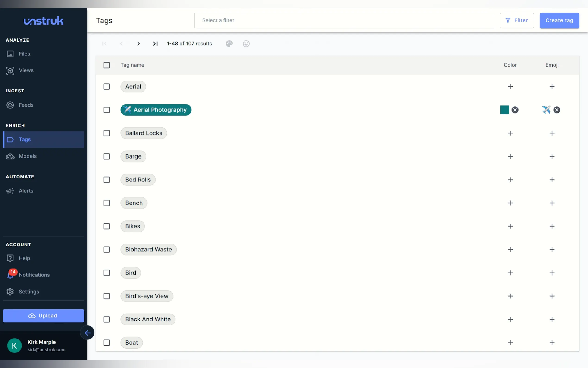This screenshot has height=368, width=588.
Task: Collapse sidebar with the left arrow button
Action: 87,333
